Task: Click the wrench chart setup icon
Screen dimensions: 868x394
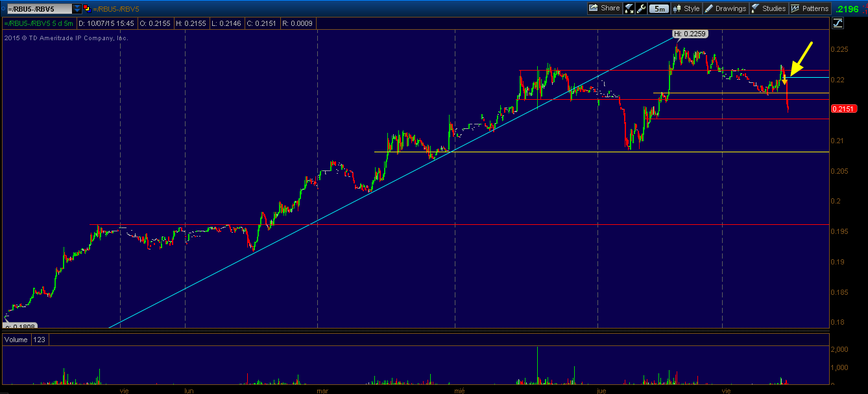Action: pos(640,8)
